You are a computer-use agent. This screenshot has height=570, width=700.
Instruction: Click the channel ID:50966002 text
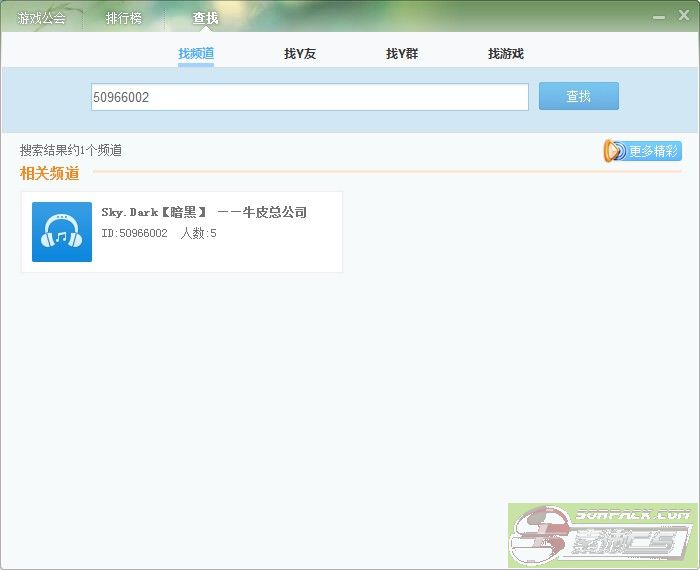pos(134,233)
